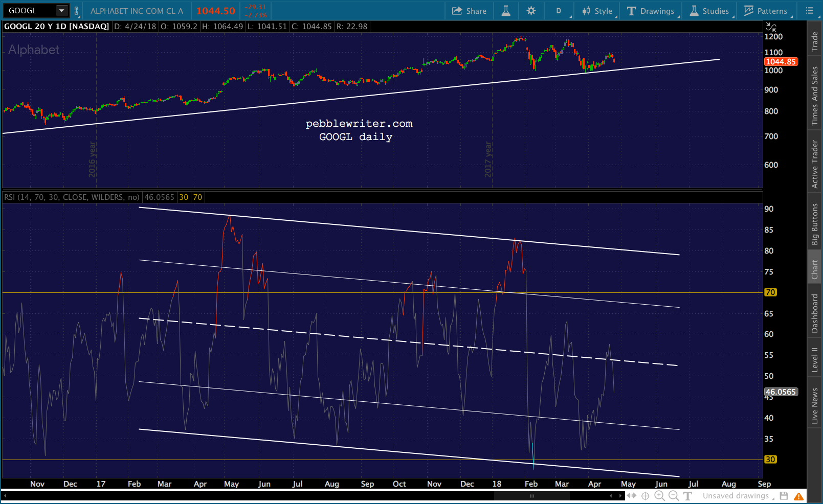
Task: Click the D: 4/24/18 date value
Action: [135, 27]
